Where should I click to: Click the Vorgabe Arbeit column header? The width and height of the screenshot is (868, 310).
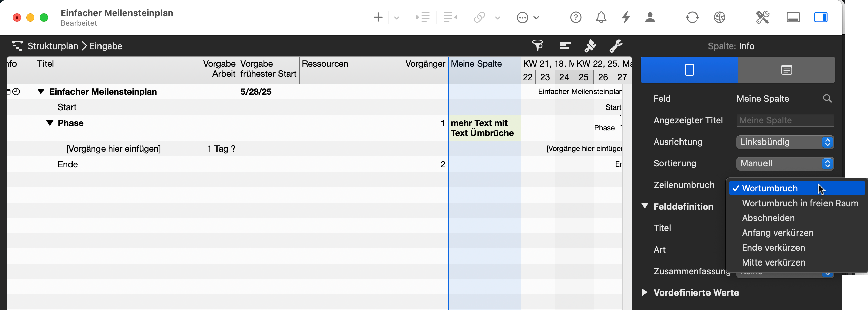point(207,70)
